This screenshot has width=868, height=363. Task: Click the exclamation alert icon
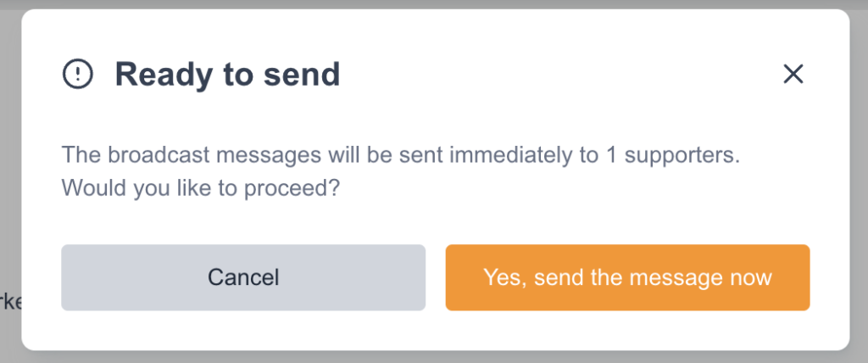tap(77, 75)
